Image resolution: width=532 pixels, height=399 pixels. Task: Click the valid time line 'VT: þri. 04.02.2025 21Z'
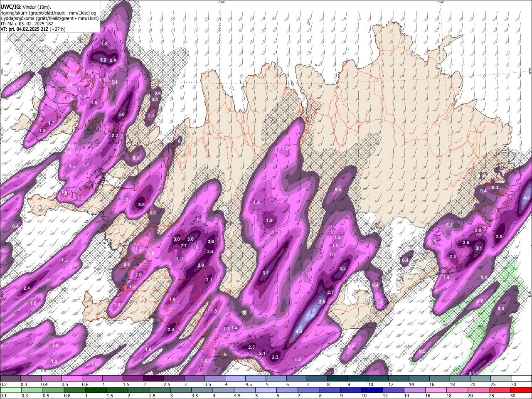[x=25, y=29]
